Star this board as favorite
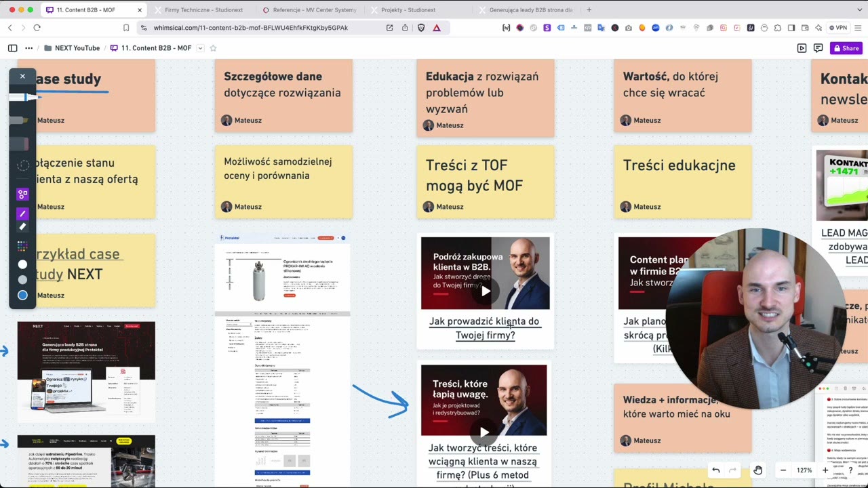The image size is (868, 488). click(x=213, y=48)
